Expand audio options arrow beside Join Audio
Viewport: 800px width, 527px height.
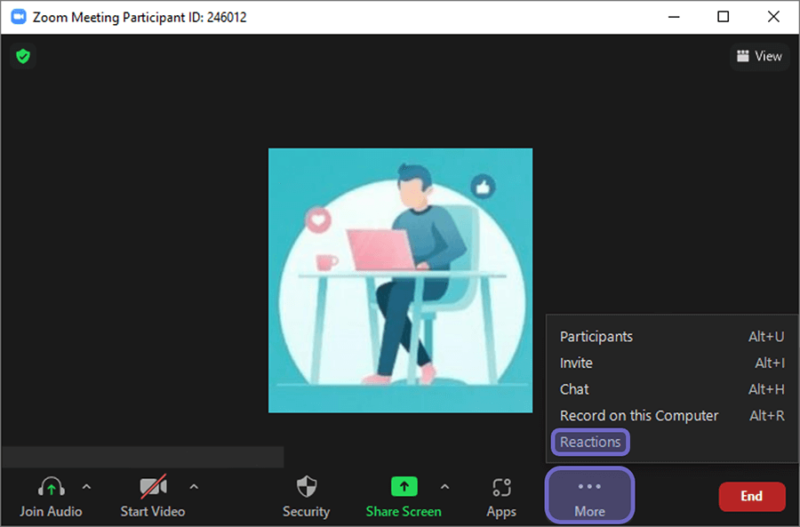pos(87,487)
